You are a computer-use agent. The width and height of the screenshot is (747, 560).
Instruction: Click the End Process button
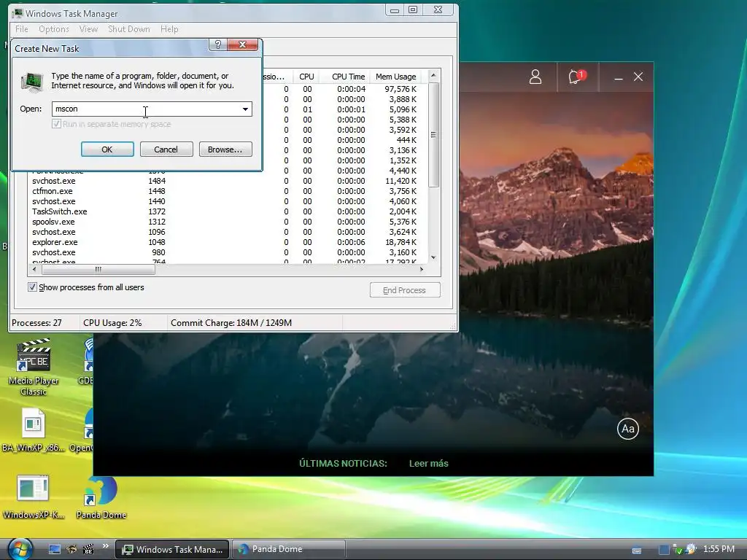coord(405,290)
